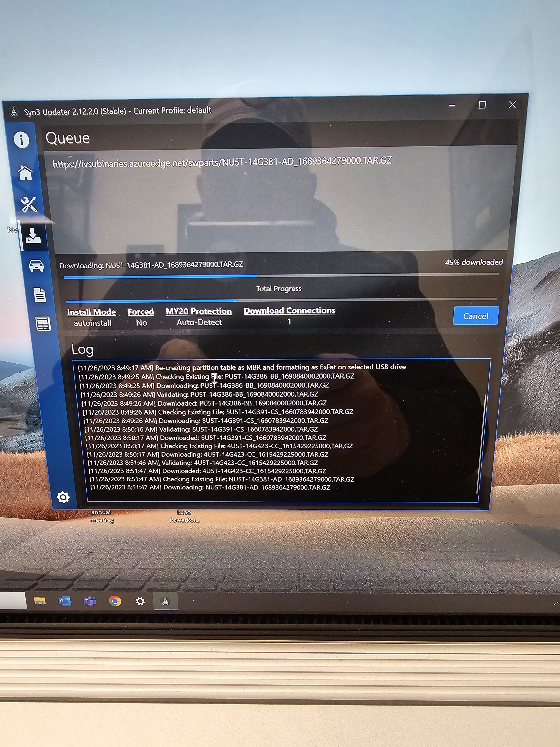
Task: Open Outlook from the taskbar
Action: click(64, 601)
